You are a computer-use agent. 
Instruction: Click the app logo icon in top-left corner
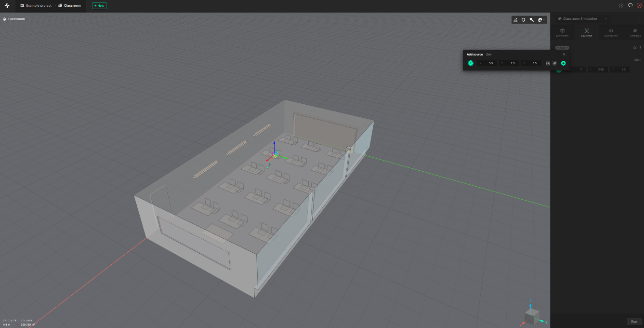tap(7, 6)
